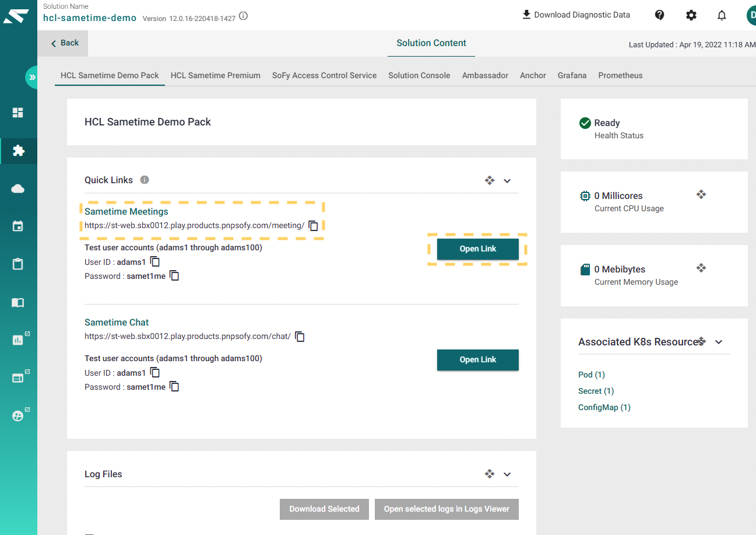Click the chat URL text ending /chat/
This screenshot has width=756, height=535.
(188, 337)
